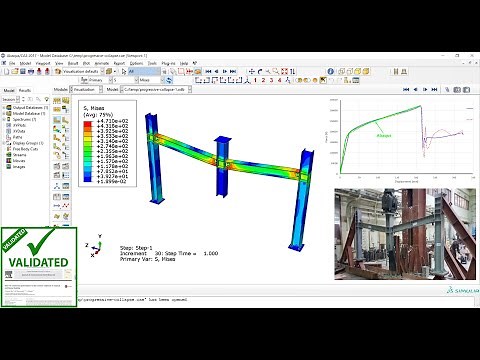This screenshot has height=360, width=480.
Task: Apply custom view number 3
Action: click(271, 80)
